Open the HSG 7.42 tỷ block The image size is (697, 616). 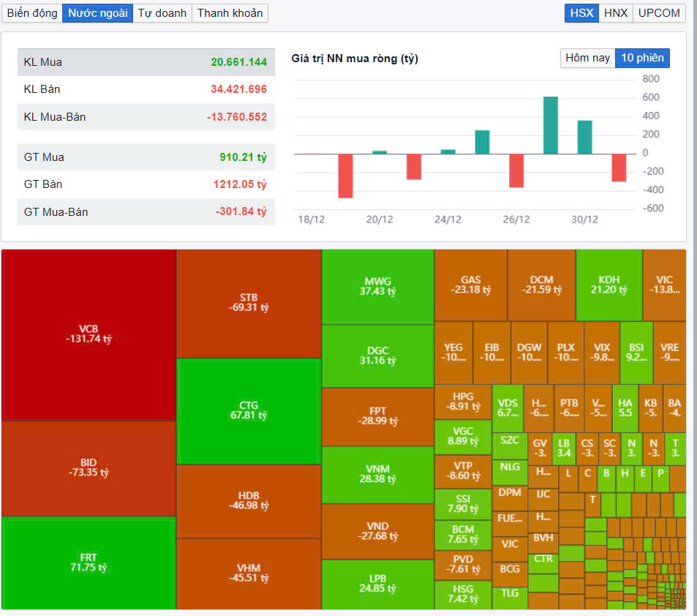coord(463,595)
